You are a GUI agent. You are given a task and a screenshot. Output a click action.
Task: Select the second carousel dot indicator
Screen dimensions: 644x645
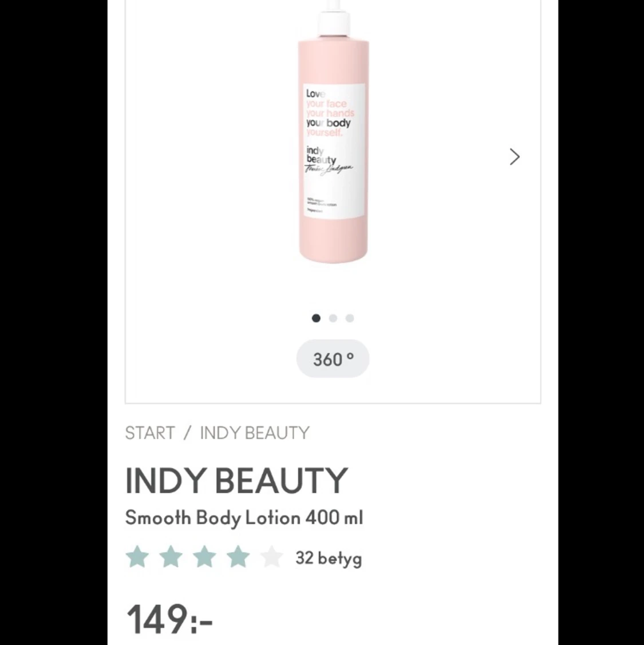click(333, 318)
